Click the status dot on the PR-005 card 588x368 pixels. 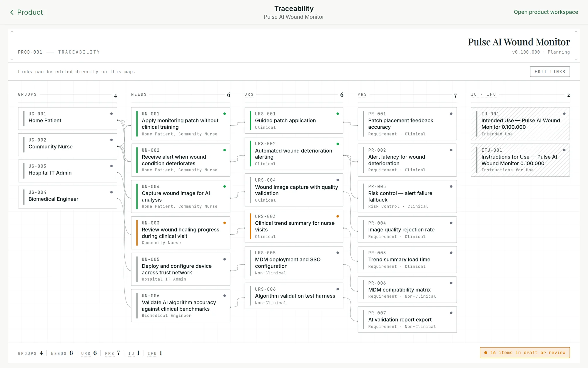(x=451, y=186)
